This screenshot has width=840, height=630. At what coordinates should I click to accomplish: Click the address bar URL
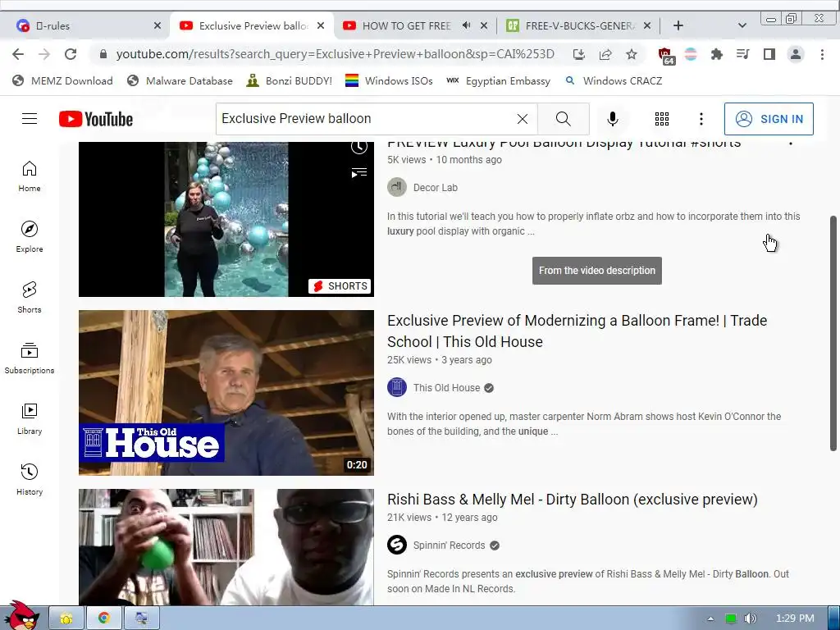tap(335, 54)
